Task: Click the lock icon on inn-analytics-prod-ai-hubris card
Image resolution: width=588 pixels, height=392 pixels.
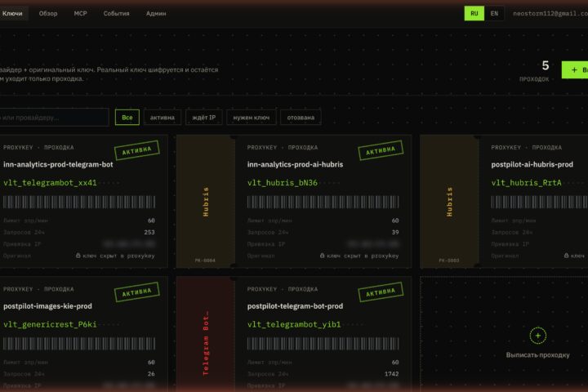Action: [x=322, y=256]
